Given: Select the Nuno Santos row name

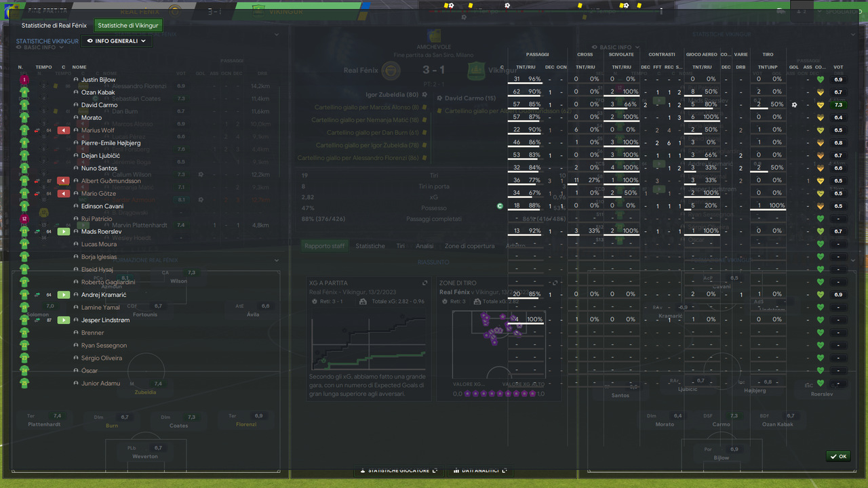Looking at the screenshot, I should click(x=99, y=168).
